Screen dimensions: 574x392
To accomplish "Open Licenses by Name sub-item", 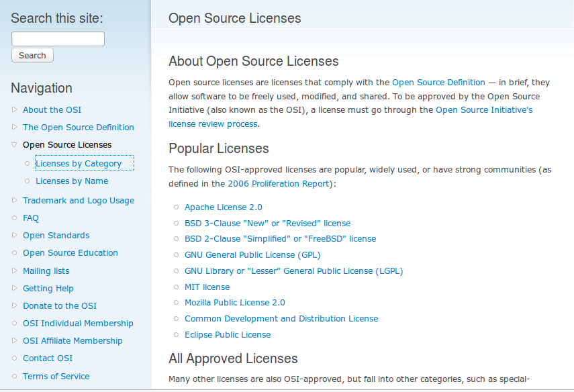I will pyautogui.click(x=72, y=181).
